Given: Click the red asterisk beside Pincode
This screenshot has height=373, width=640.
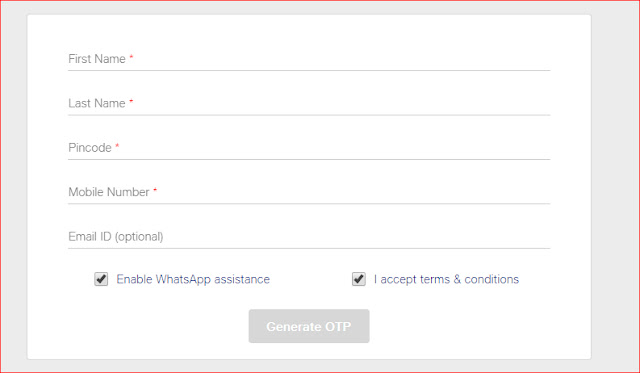Looking at the screenshot, I should (117, 145).
